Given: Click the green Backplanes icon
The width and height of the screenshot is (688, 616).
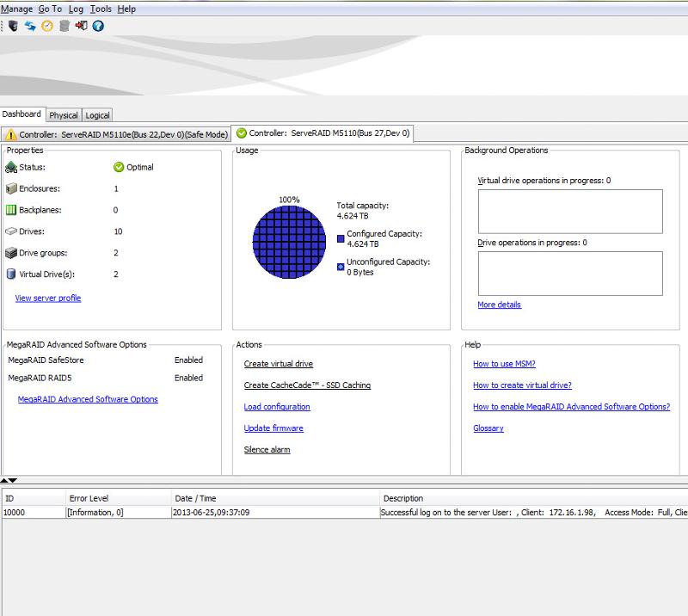Looking at the screenshot, I should 11,210.
